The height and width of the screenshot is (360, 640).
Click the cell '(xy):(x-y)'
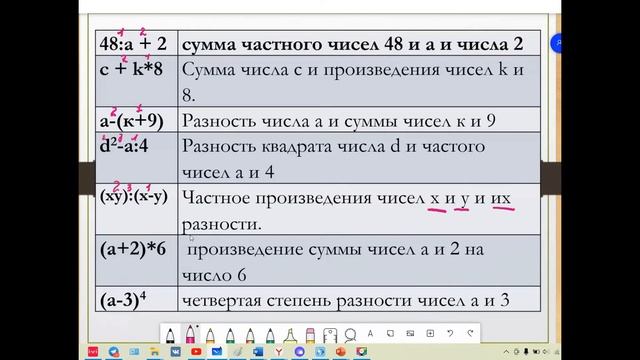point(137,209)
